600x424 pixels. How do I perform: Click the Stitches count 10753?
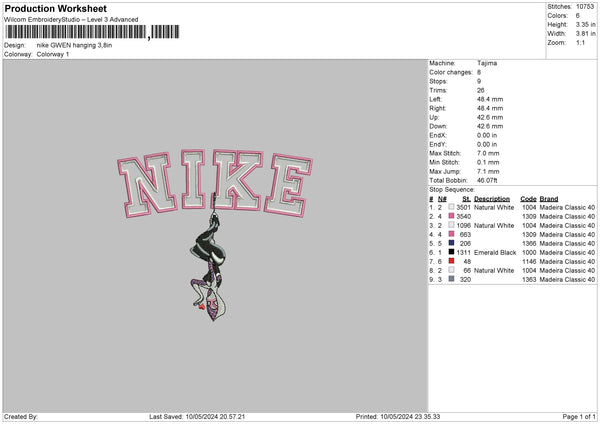pos(585,7)
